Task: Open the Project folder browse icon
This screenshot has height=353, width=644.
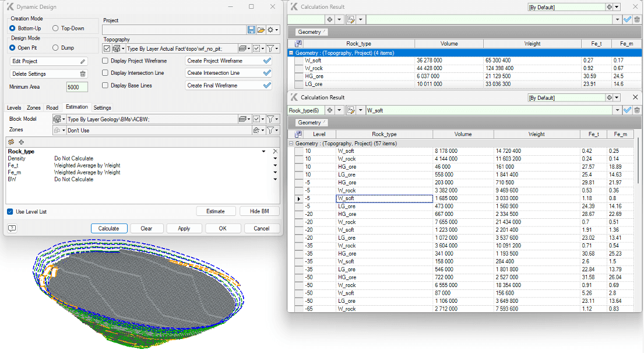Action: point(261,29)
